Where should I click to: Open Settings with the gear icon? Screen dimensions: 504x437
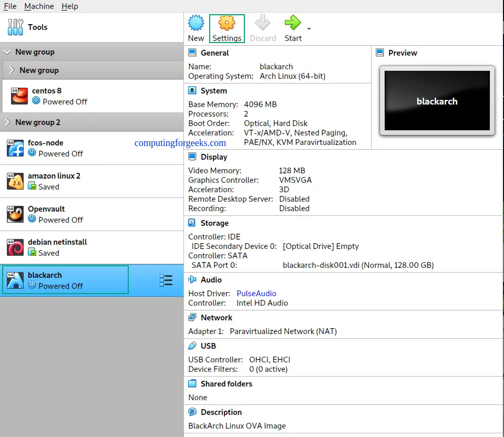click(227, 23)
